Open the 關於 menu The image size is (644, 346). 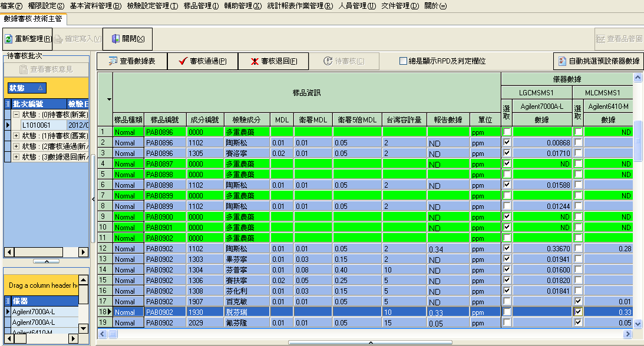pos(435,6)
